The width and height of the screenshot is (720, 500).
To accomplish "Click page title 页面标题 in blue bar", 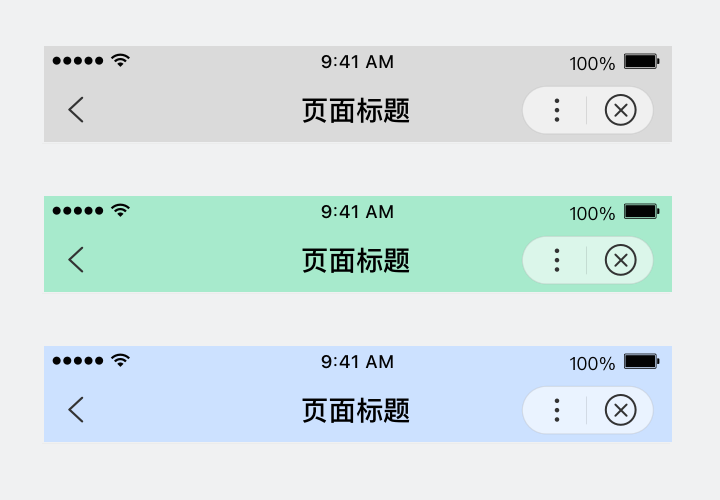I will (x=356, y=410).
